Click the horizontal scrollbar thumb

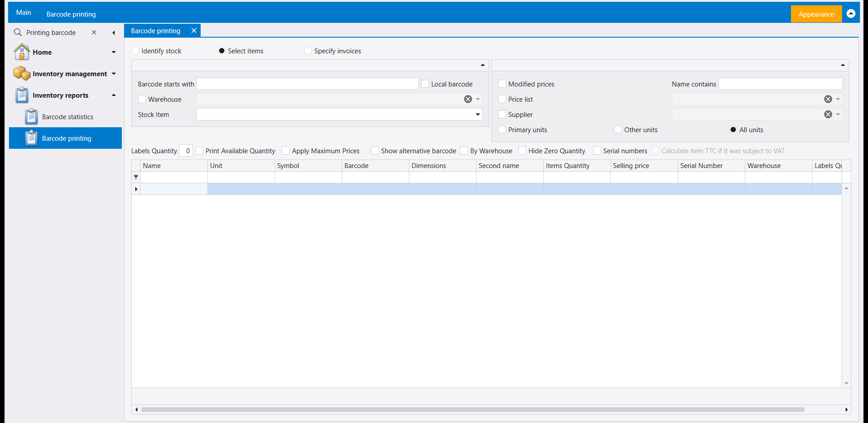(473, 410)
